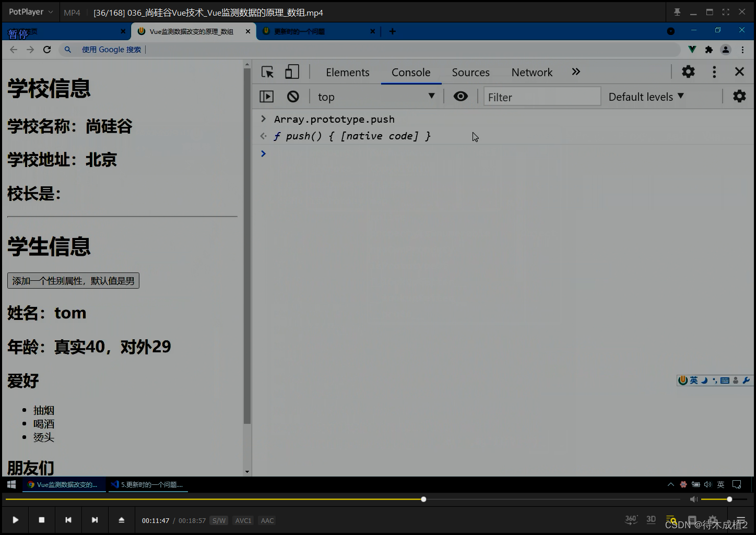Open the Windows notification center

(x=737, y=484)
